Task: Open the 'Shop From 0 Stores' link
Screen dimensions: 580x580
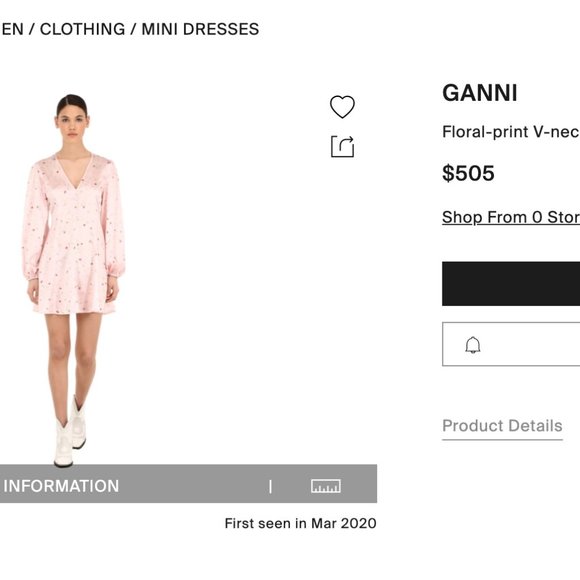Action: pos(511,217)
